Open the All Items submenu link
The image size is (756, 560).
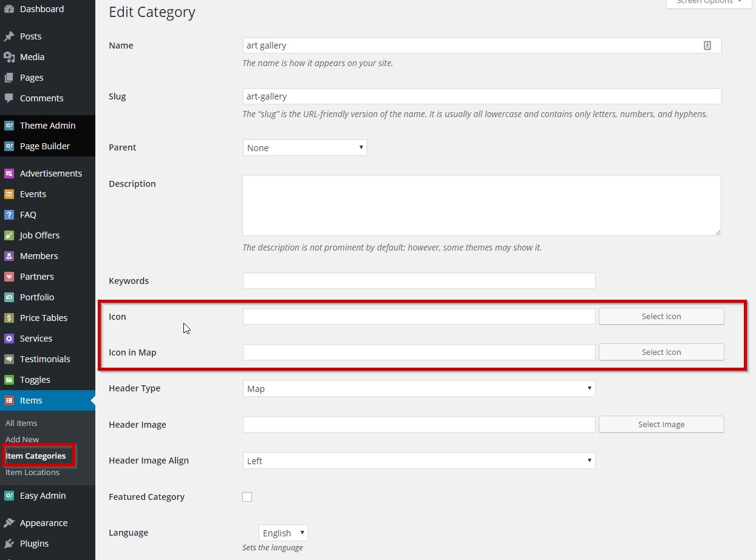coord(21,423)
